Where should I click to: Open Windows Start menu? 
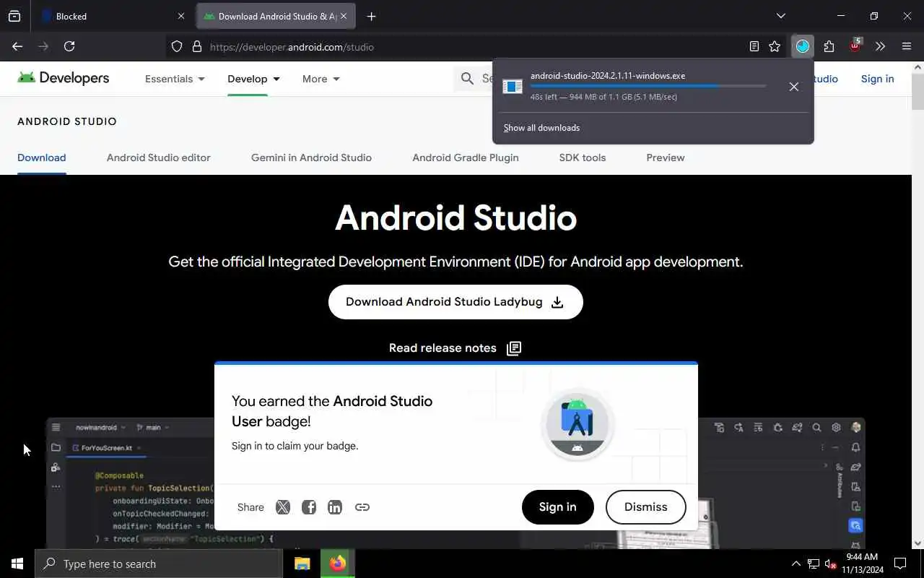[x=17, y=564]
